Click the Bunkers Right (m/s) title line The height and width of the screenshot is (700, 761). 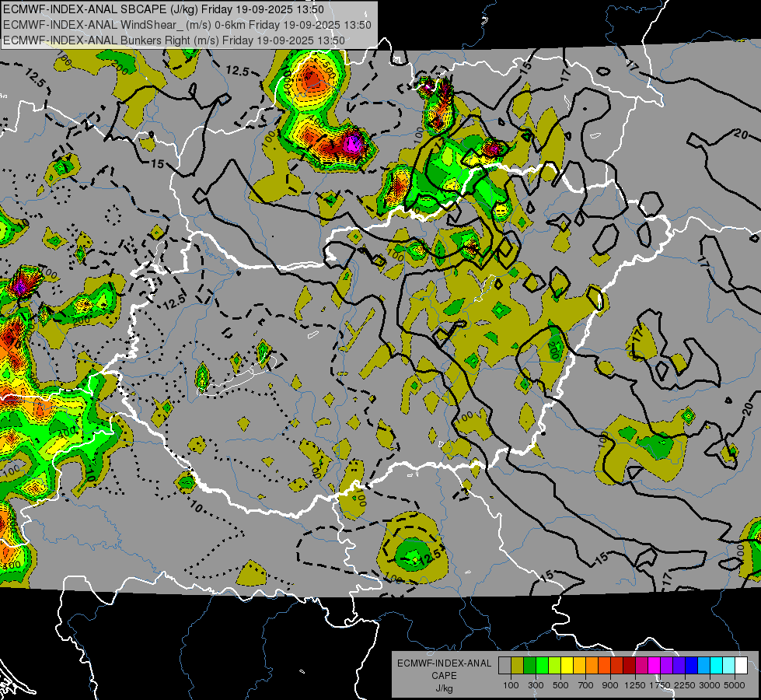click(x=174, y=40)
